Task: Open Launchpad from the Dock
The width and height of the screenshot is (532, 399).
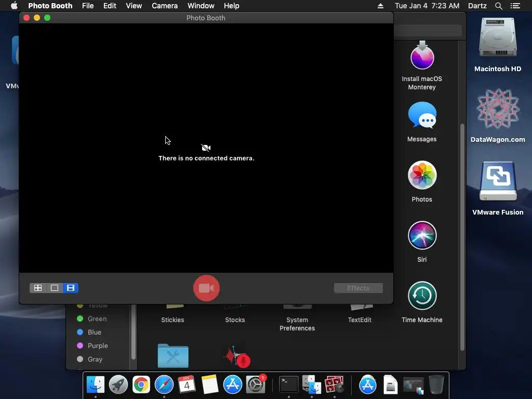Action: [x=118, y=385]
